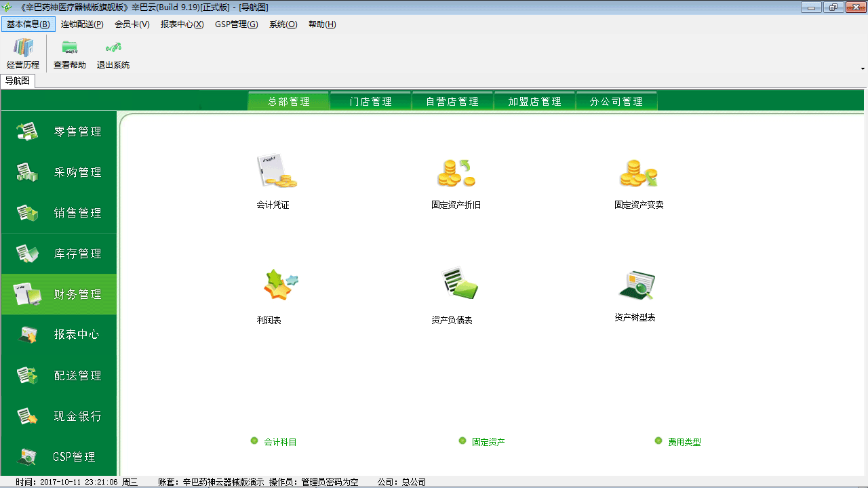This screenshot has width=868, height=488.
Task: Expand the toolbar overflow arrow
Action: point(863,68)
